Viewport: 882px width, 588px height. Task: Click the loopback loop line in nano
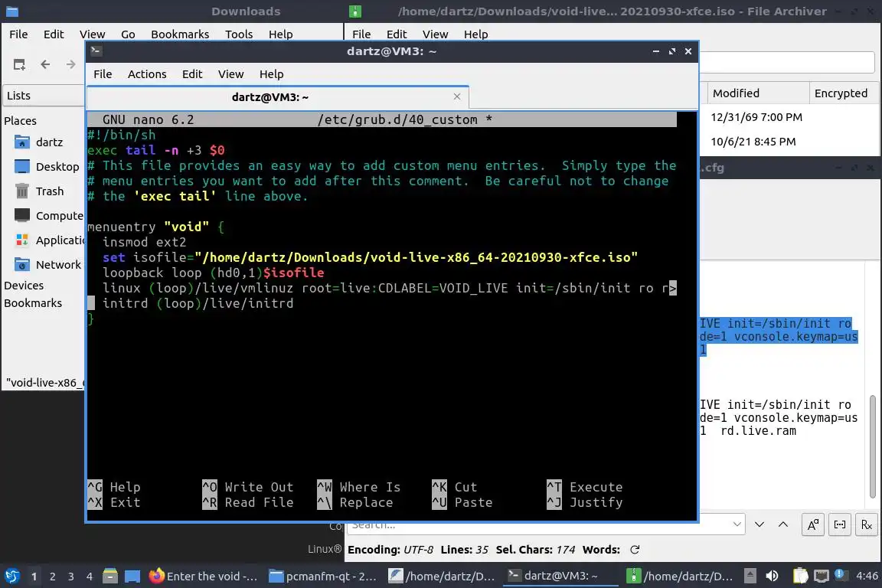point(213,273)
